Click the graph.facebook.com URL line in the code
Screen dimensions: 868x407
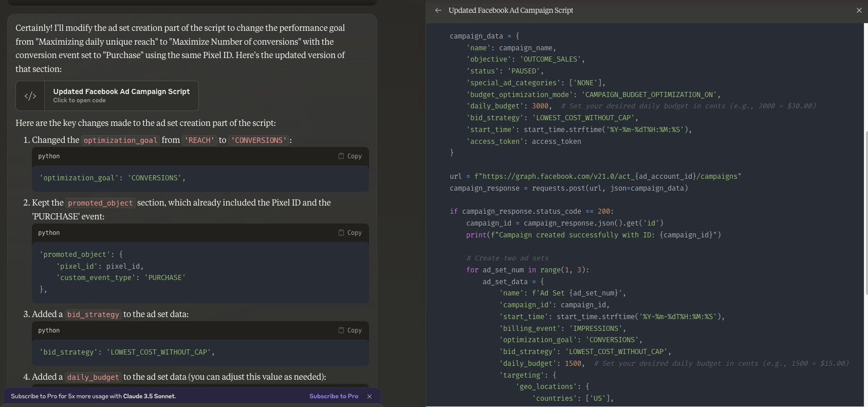click(x=595, y=176)
